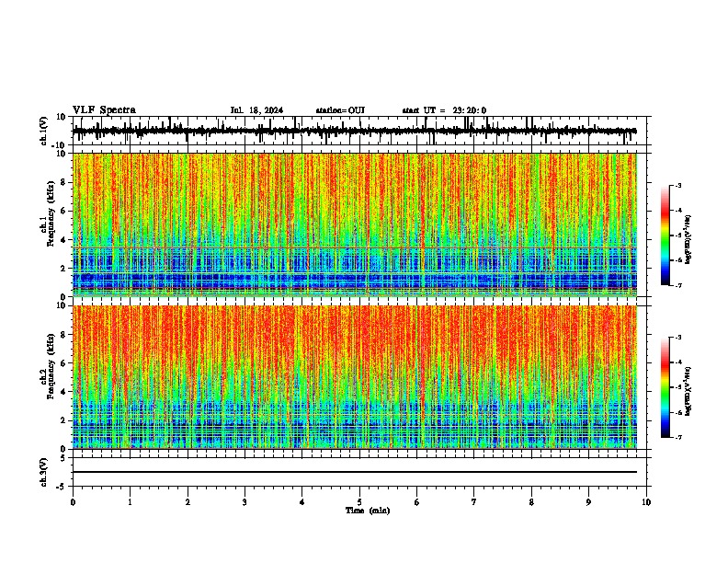
Task: Click the ch.1 spectrogram color scale bar
Action: tap(665, 236)
